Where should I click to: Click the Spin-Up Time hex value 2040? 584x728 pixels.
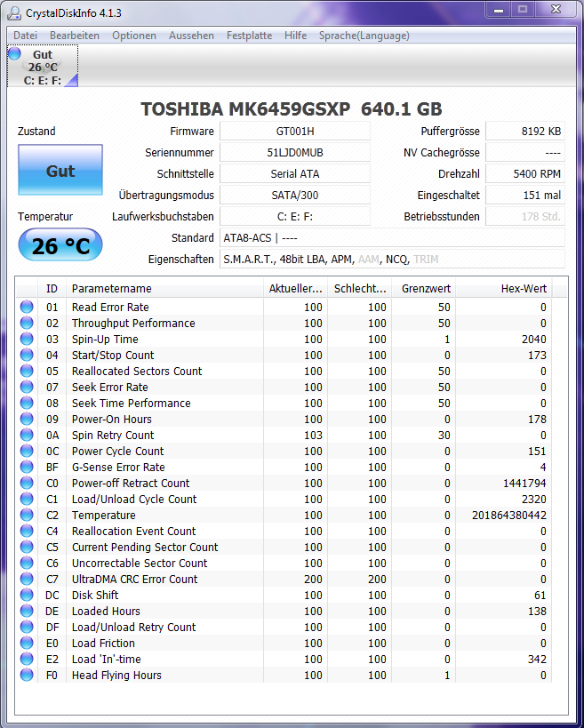tap(534, 339)
